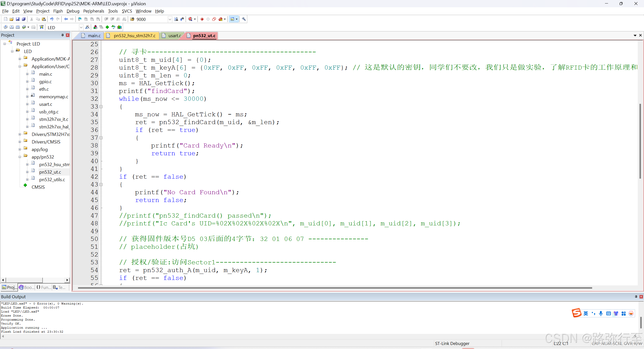Click the Save file toolbar icon
Image resolution: width=644 pixels, height=349 pixels.
pyautogui.click(x=18, y=19)
